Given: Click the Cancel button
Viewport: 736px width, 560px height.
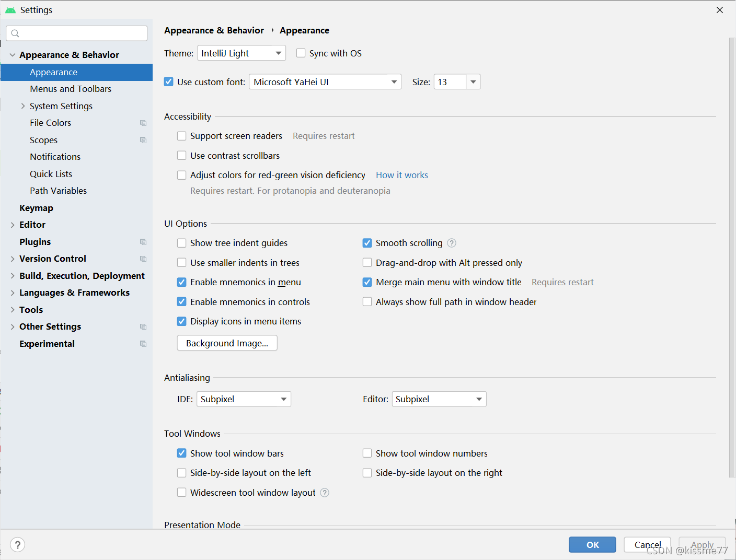Looking at the screenshot, I should tap(647, 545).
